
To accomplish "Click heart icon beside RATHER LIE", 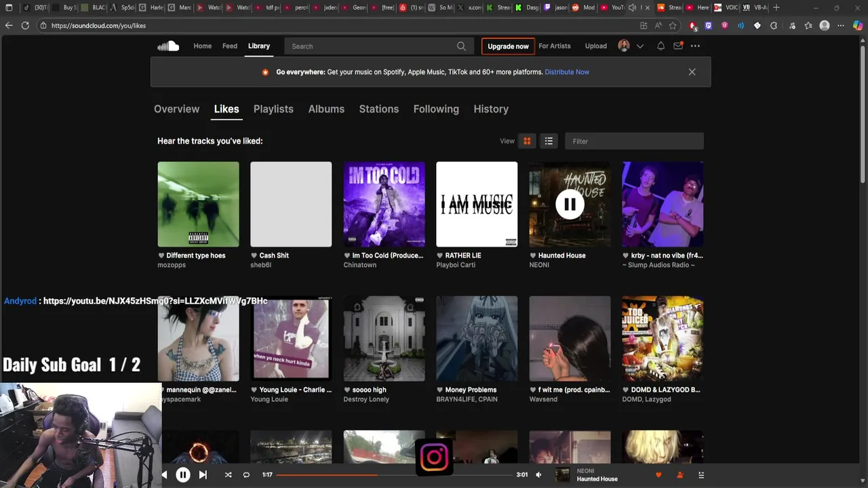I will [x=440, y=256].
